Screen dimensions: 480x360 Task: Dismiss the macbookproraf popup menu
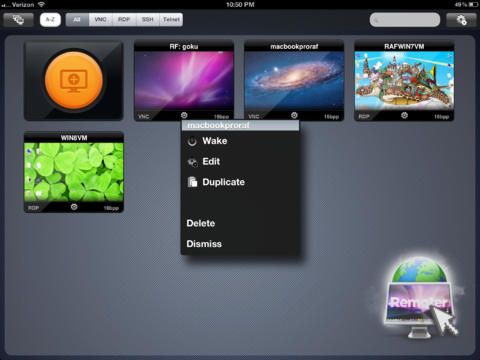pos(240,244)
